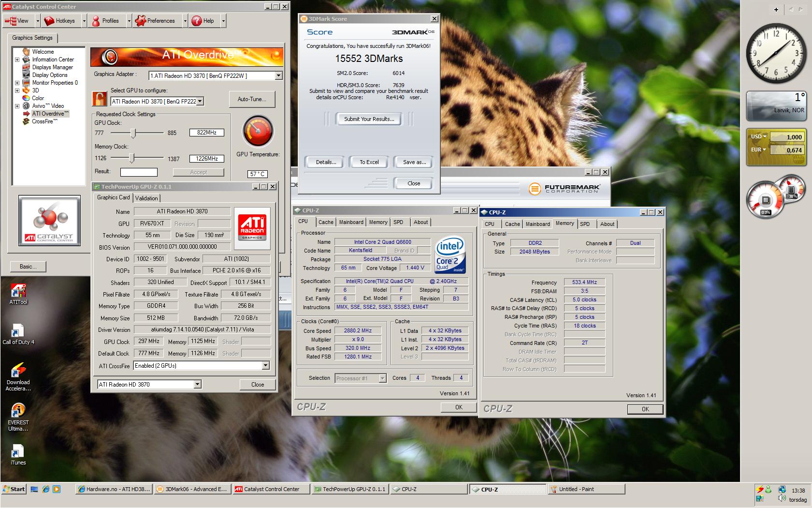The height and width of the screenshot is (508, 812).
Task: Expand the Monitor Properties 0 node
Action: tap(17, 83)
